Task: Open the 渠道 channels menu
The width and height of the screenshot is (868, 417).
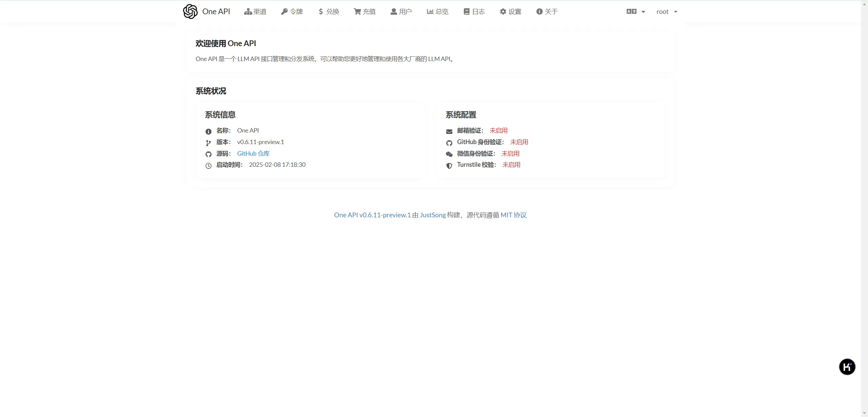Action: [x=255, y=12]
